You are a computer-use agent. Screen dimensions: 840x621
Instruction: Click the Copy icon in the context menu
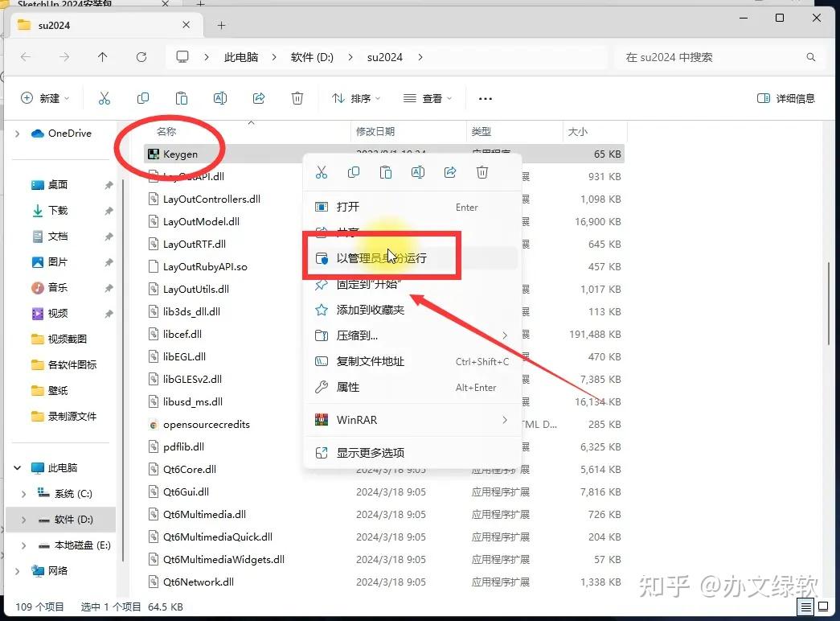point(354,172)
